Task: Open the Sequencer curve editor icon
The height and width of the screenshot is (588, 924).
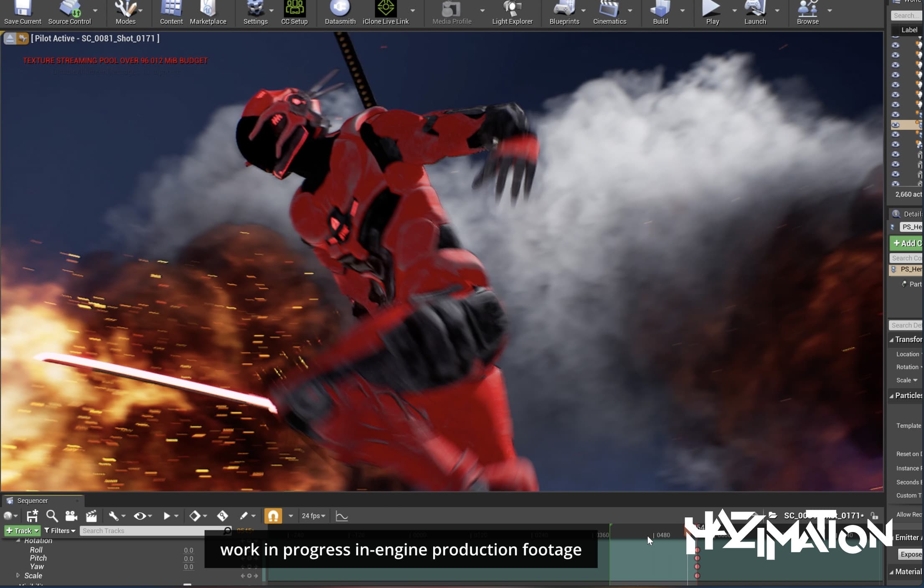Action: click(x=342, y=516)
